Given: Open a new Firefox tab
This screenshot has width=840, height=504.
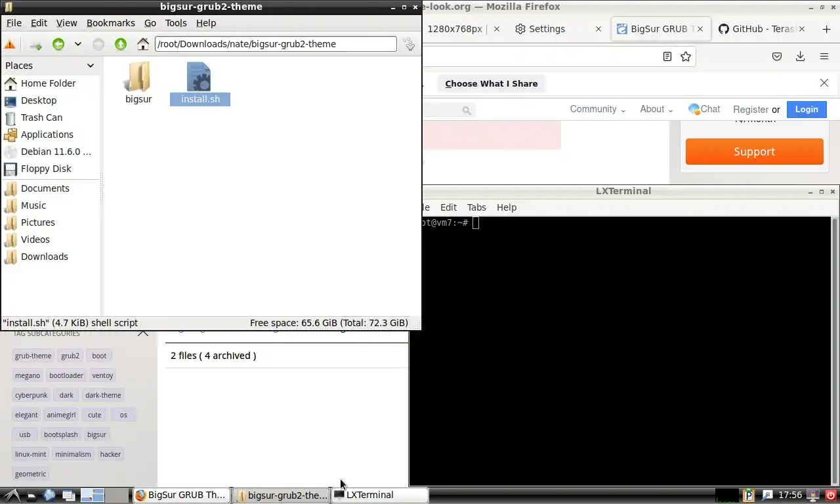Looking at the screenshot, I should (826, 29).
